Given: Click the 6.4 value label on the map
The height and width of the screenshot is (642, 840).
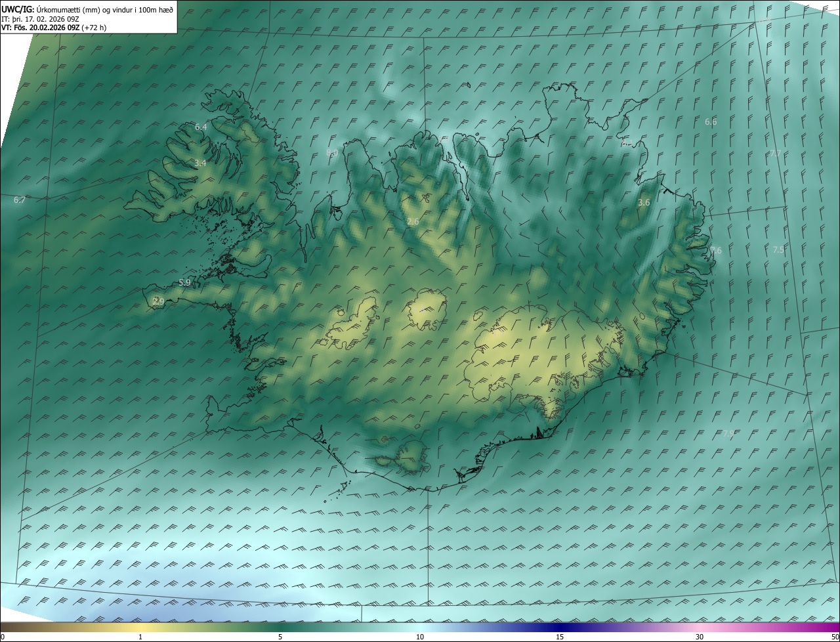Looking at the screenshot, I should [x=201, y=127].
